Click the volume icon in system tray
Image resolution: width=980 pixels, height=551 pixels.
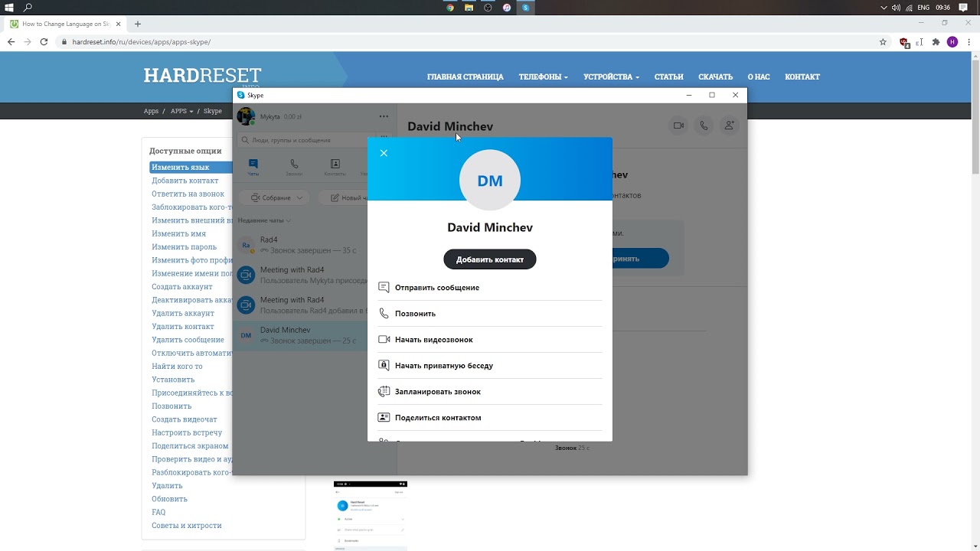coord(896,8)
